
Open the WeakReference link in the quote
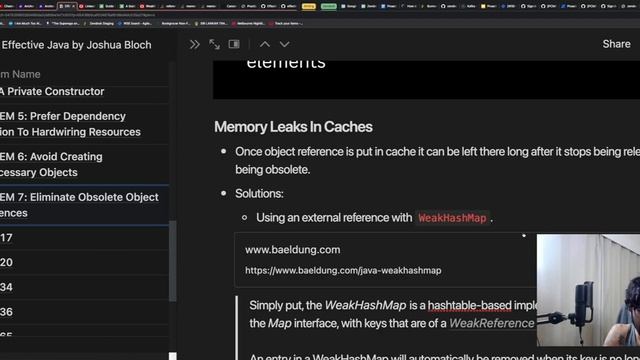491,323
